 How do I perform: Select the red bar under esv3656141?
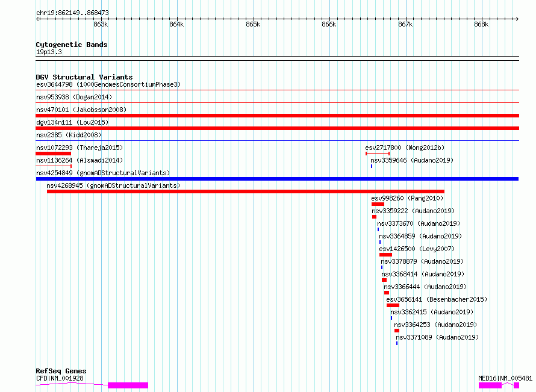tap(393, 305)
